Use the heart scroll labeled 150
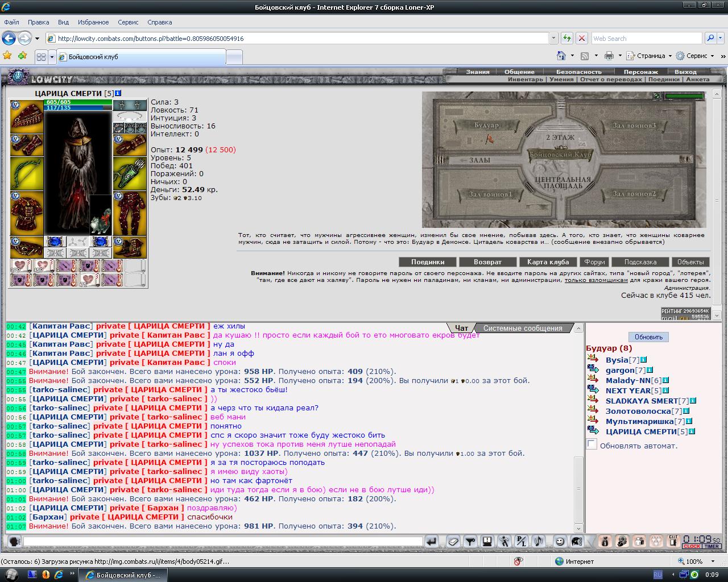This screenshot has width=728, height=582. [44, 266]
